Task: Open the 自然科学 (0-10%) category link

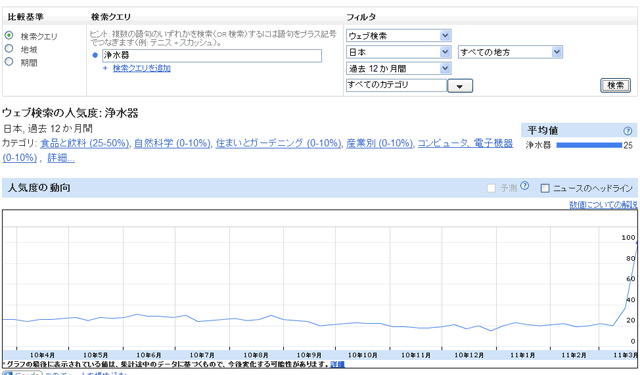Action: 172,143
